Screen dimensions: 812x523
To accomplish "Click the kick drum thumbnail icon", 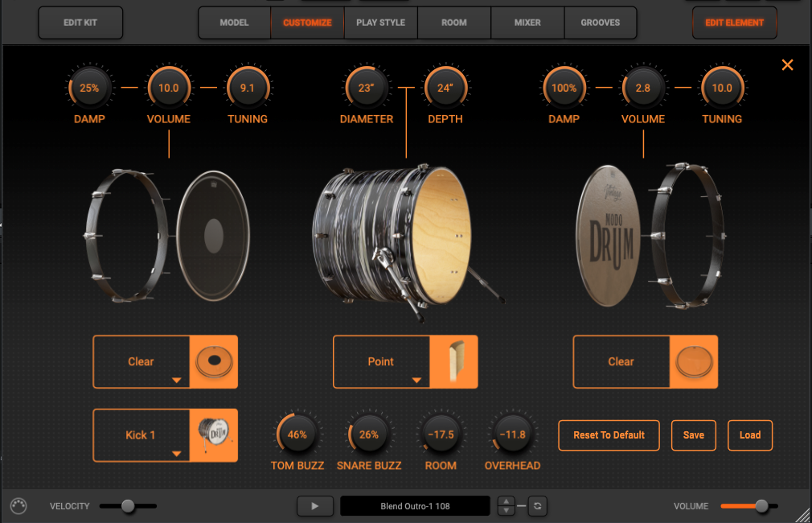I will click(214, 435).
